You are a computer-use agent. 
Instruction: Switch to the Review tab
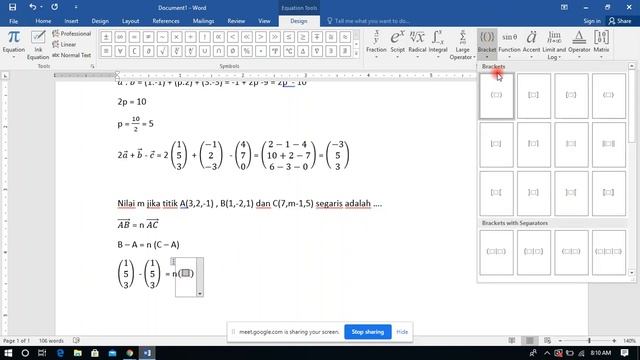[236, 21]
